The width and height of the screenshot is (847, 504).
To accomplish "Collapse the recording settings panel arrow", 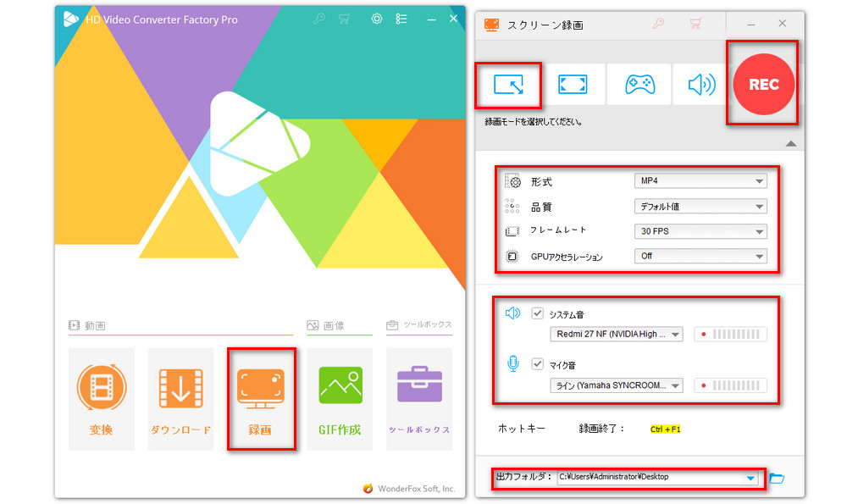I will pos(791,144).
